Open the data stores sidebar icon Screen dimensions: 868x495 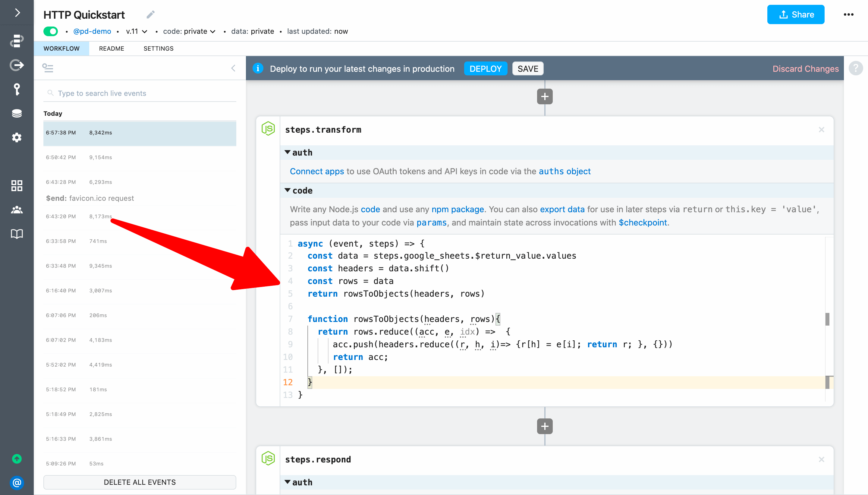pyautogui.click(x=17, y=114)
